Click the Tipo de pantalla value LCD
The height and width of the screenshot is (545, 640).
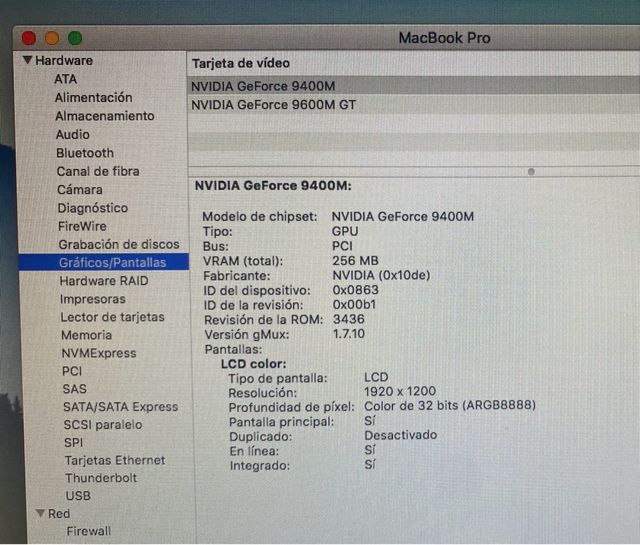coord(376,377)
